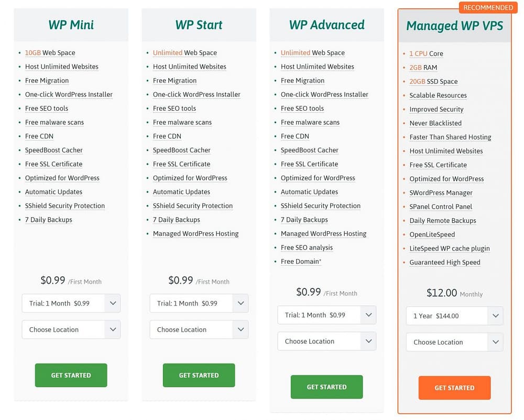The height and width of the screenshot is (420, 524).
Task: Expand WP Start Choose Location dropdown
Action: [199, 329]
